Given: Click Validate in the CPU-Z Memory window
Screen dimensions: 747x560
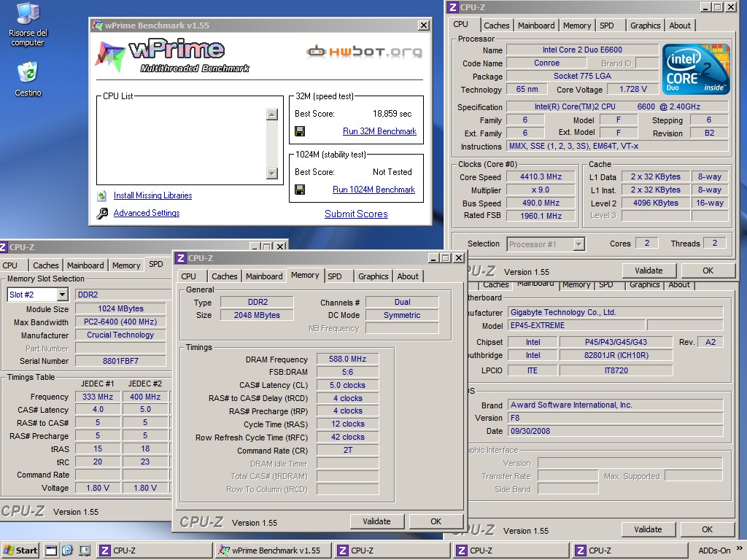Looking at the screenshot, I should (x=377, y=522).
